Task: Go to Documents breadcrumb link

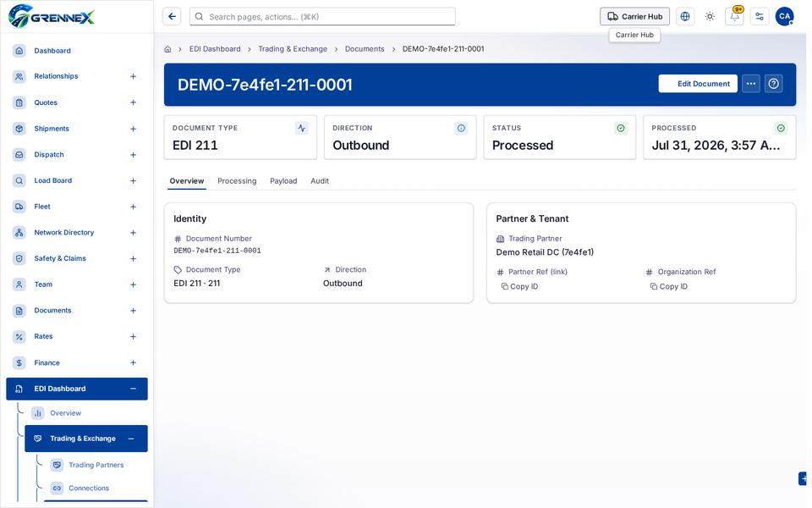Action: tap(365, 49)
